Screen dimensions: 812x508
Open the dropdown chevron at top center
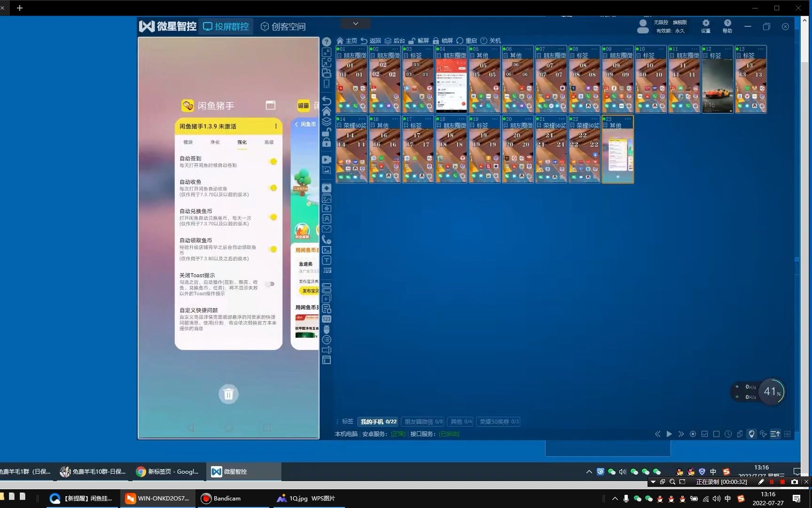point(356,24)
